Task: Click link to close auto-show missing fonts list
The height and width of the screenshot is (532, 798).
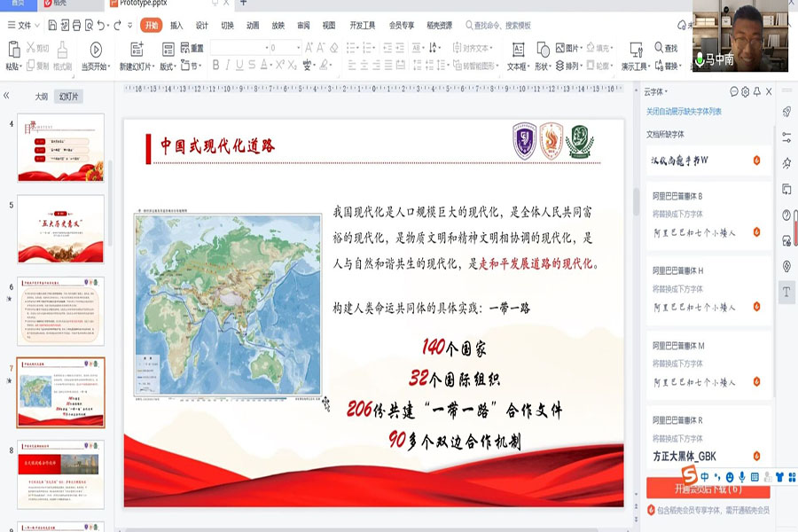Action: point(684,112)
